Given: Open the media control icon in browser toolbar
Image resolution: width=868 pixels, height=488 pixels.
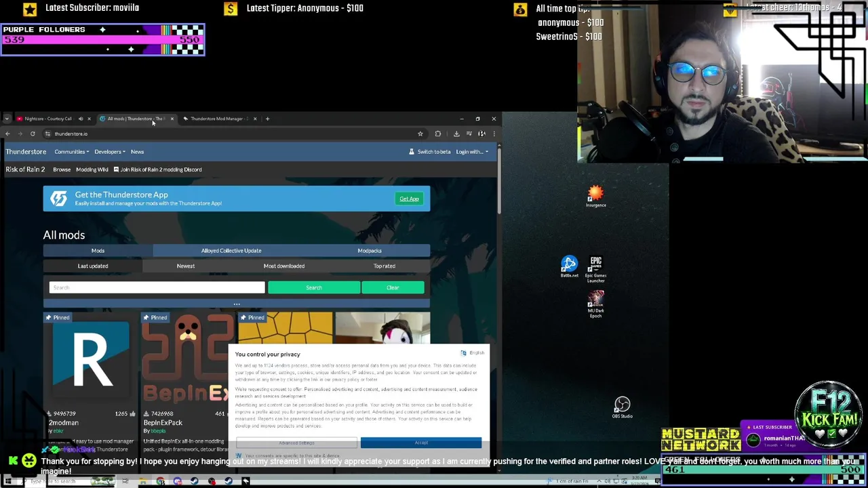Looking at the screenshot, I should point(469,134).
